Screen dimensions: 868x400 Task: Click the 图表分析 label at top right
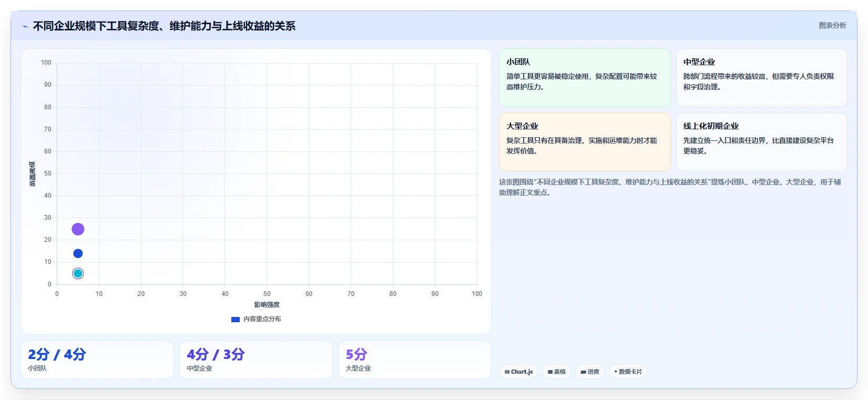[x=832, y=25]
